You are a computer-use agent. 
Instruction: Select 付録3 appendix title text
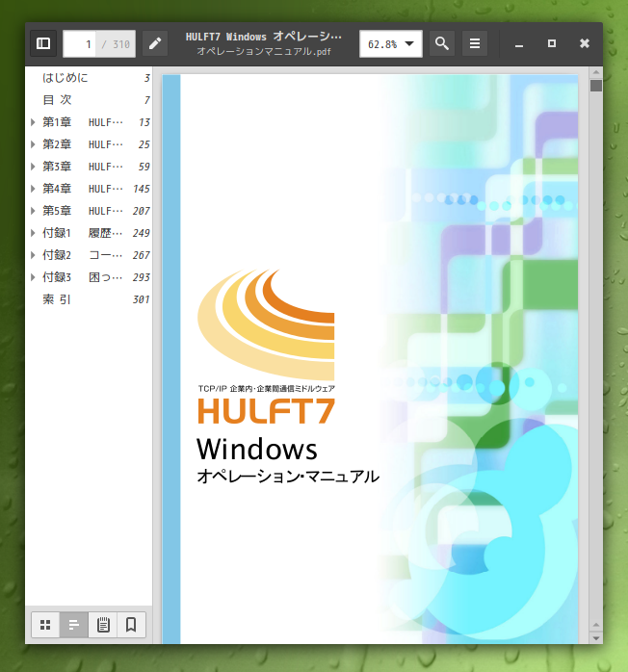pos(83,277)
